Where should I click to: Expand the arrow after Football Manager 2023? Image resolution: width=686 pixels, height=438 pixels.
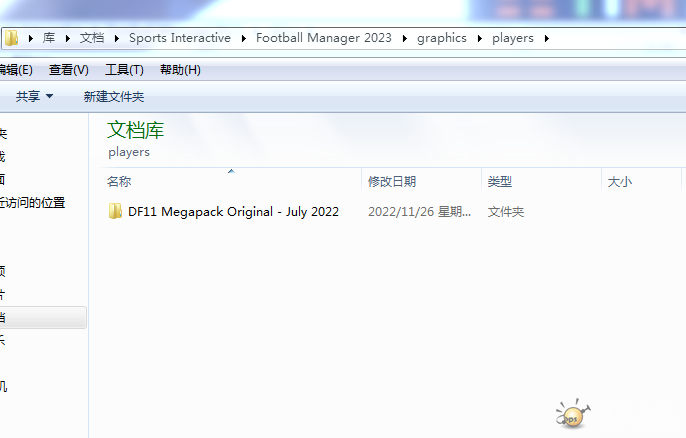(404, 39)
